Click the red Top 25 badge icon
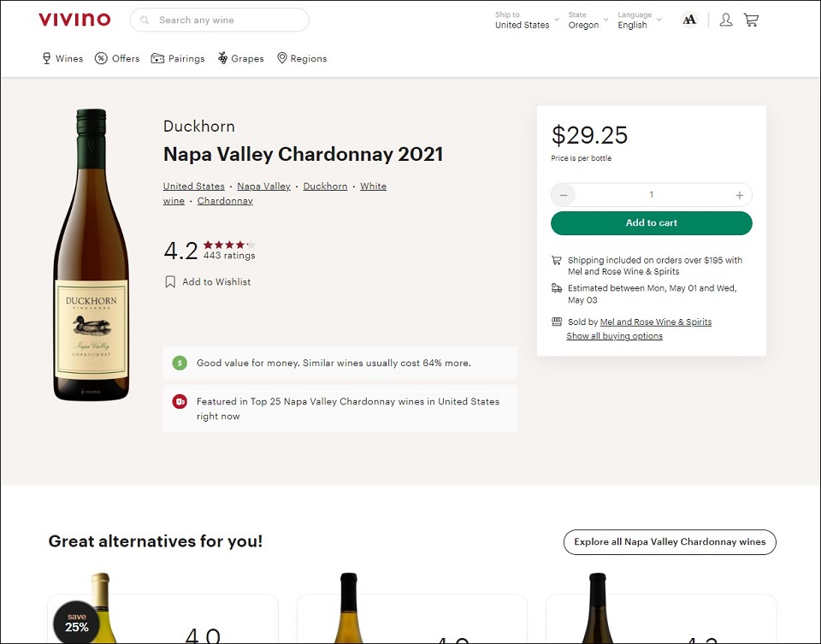The height and width of the screenshot is (644, 821). (180, 401)
